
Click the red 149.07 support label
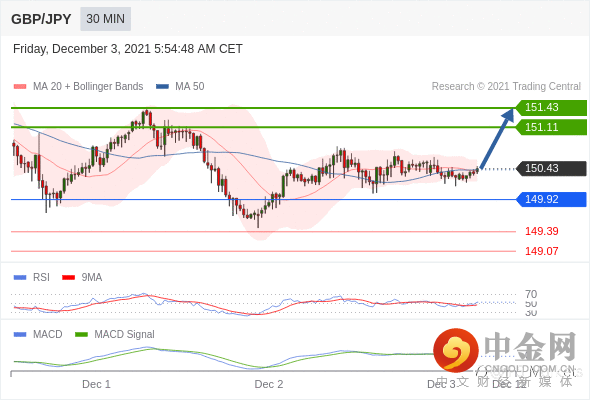click(541, 251)
